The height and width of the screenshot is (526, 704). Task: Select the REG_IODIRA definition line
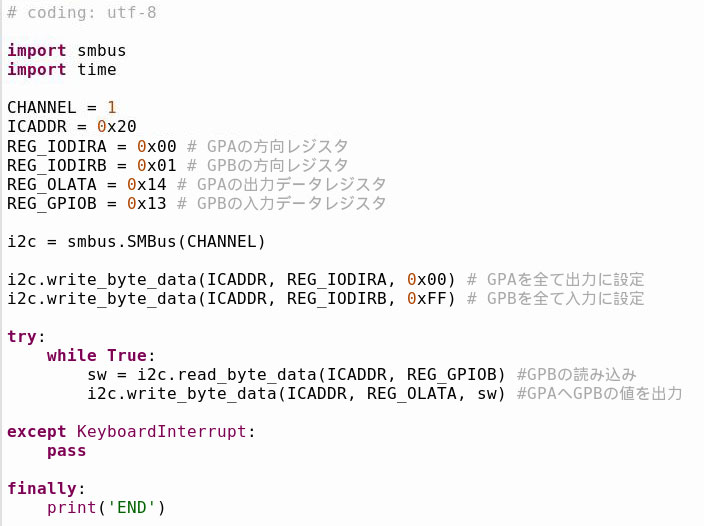(x=92, y=147)
